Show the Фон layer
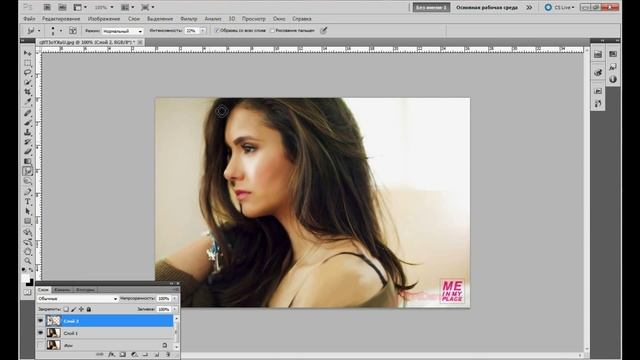 coord(40,345)
